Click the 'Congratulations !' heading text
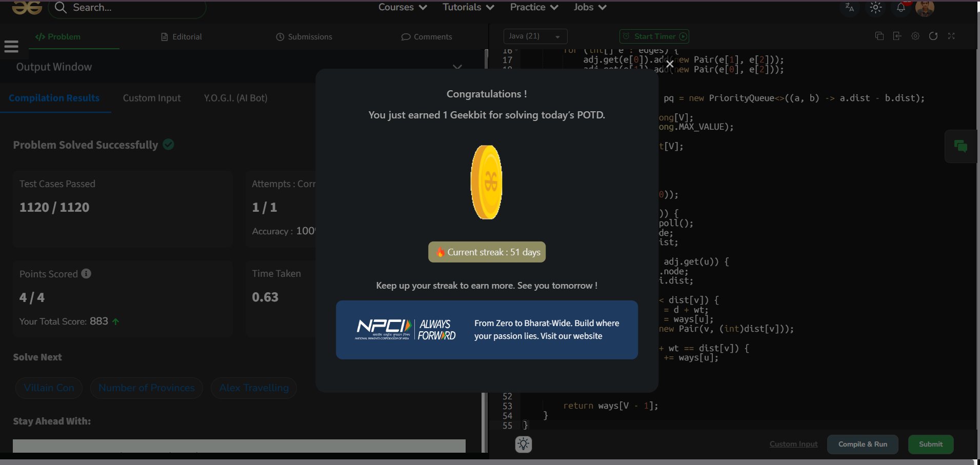 (487, 94)
